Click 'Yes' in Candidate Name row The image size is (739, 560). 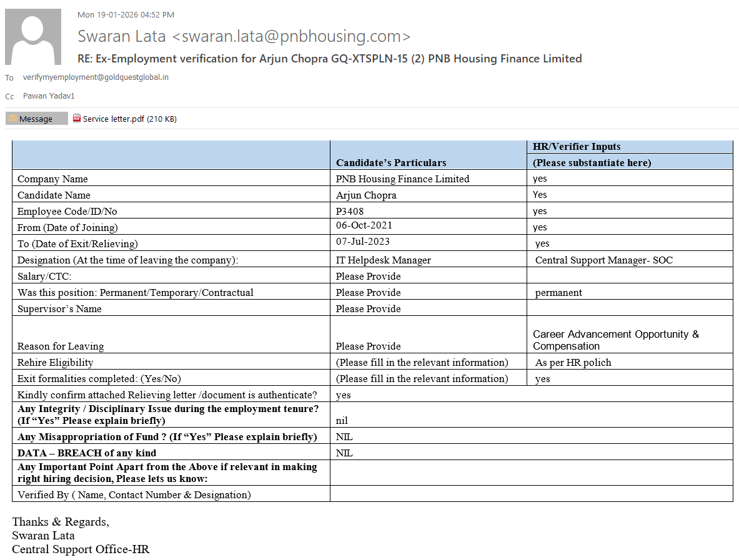pos(540,195)
